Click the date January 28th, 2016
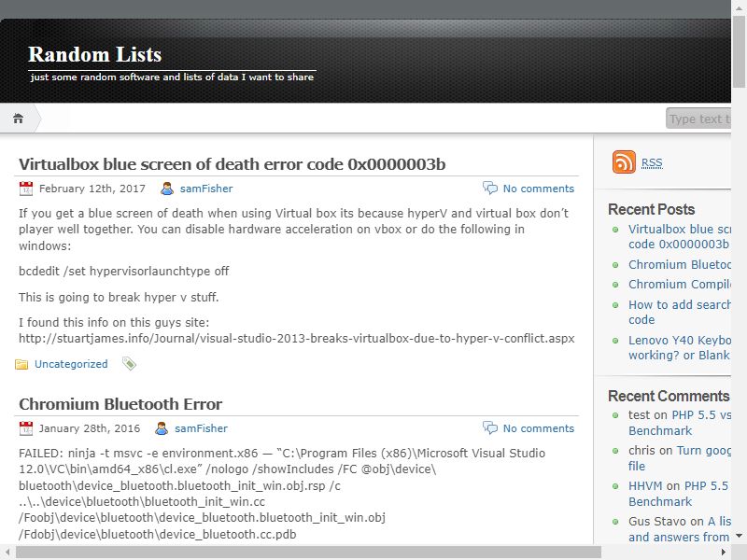This screenshot has height=560, width=747. [90, 428]
